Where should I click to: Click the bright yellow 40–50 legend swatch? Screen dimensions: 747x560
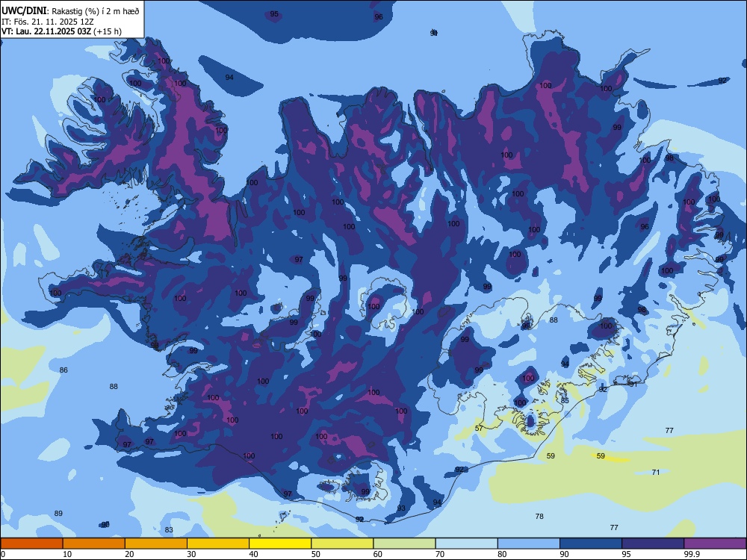click(280, 544)
